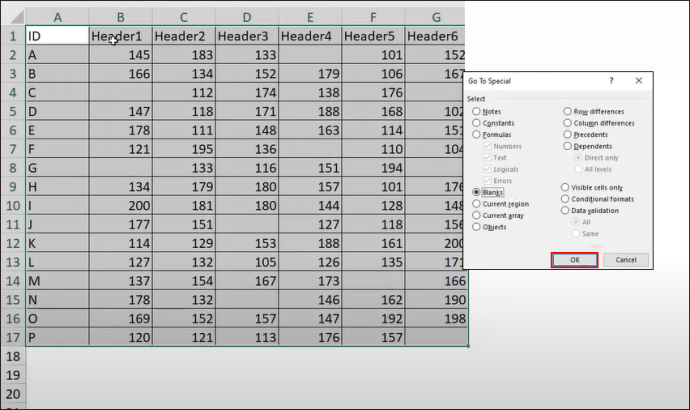Click cell containing 153 in row 12
Viewport: 690px width, 410px height.
coord(247,243)
